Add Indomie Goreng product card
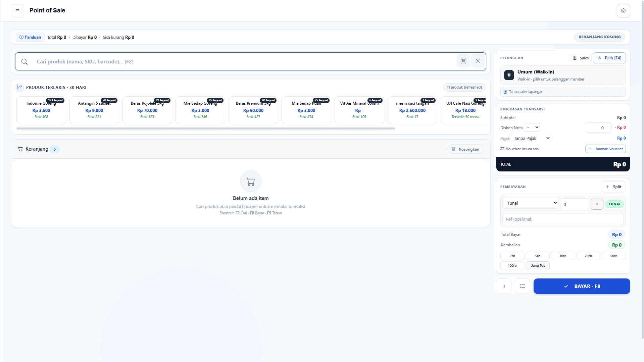 click(x=41, y=110)
